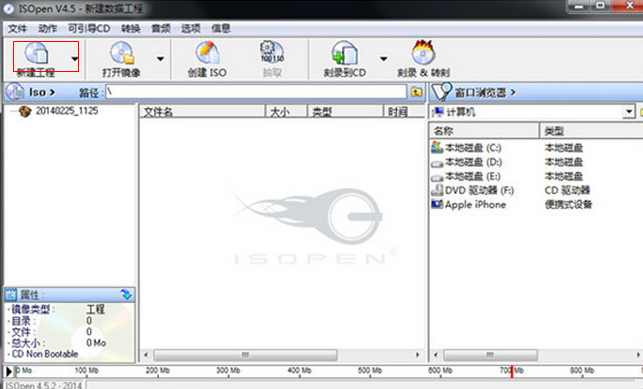Open the 音频 menu
The image size is (643, 389).
coord(161,28)
